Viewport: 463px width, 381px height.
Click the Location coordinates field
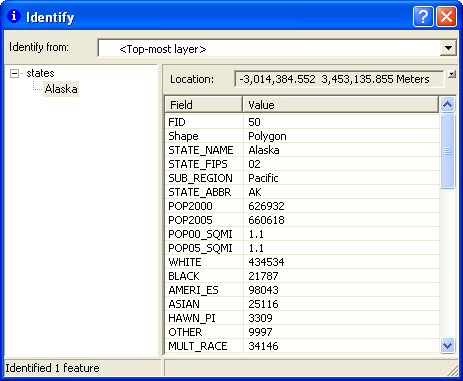[x=339, y=79]
